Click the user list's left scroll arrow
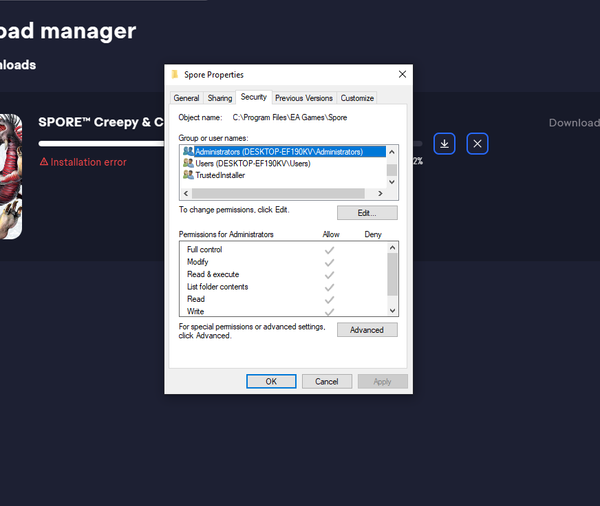Screen dimensions: 600x506 point(186,193)
